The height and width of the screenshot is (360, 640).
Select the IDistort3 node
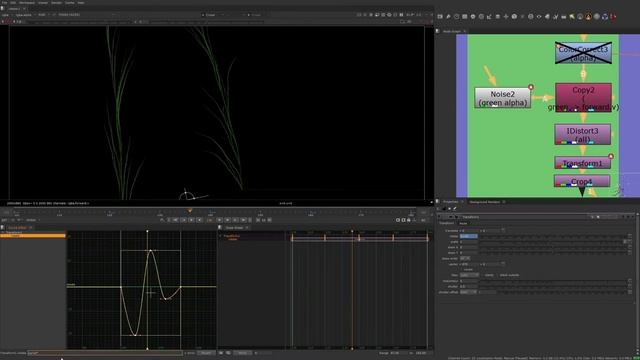tap(582, 135)
